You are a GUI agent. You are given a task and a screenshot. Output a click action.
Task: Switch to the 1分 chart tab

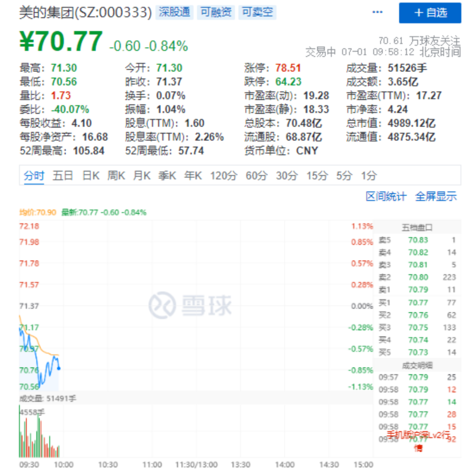pos(369,176)
